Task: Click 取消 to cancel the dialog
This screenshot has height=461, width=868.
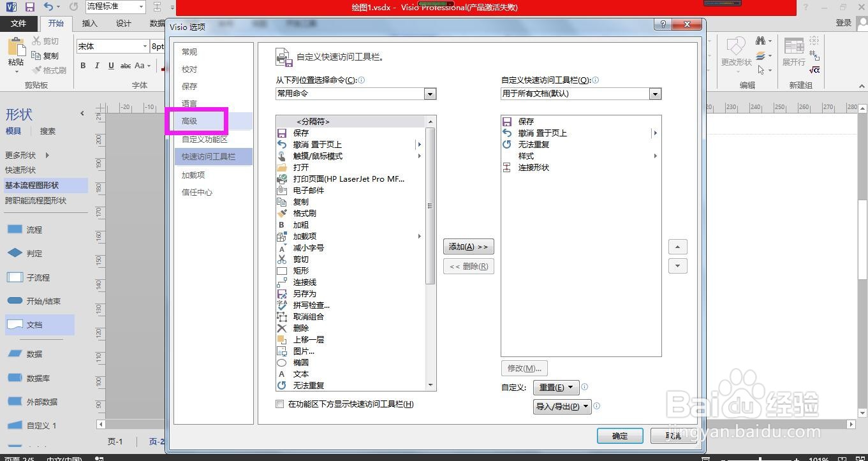Action: pyautogui.click(x=673, y=435)
